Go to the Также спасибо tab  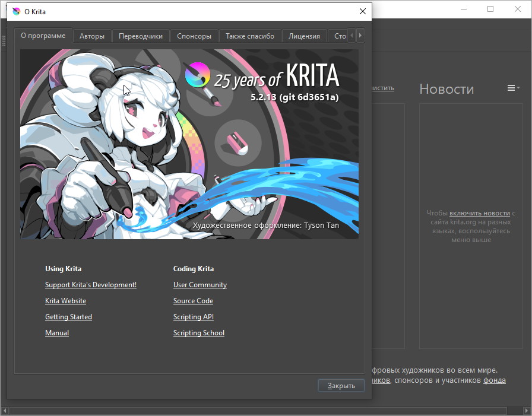point(250,36)
